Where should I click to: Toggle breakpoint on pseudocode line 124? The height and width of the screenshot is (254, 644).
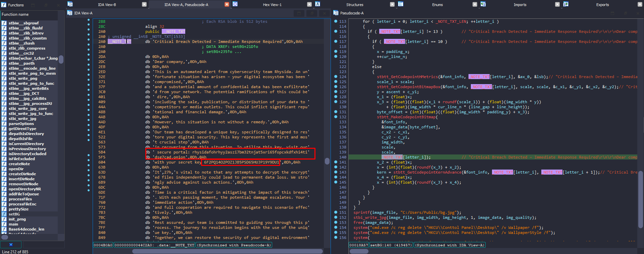336,77
